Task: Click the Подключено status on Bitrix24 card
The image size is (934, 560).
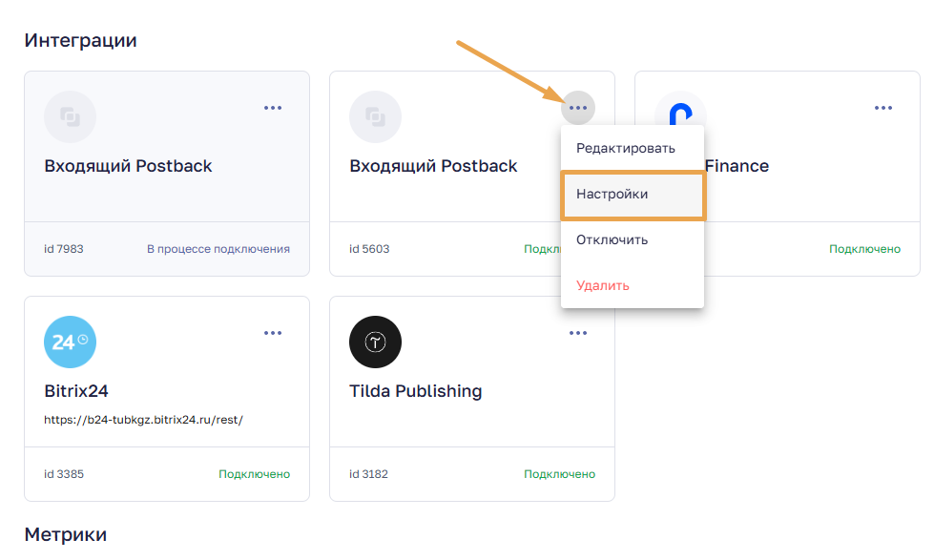Action: (254, 474)
